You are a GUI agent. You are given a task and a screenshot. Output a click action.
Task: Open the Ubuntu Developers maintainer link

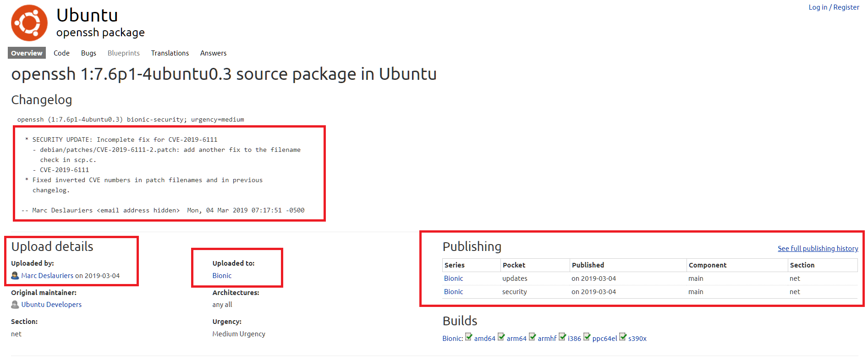click(x=51, y=305)
